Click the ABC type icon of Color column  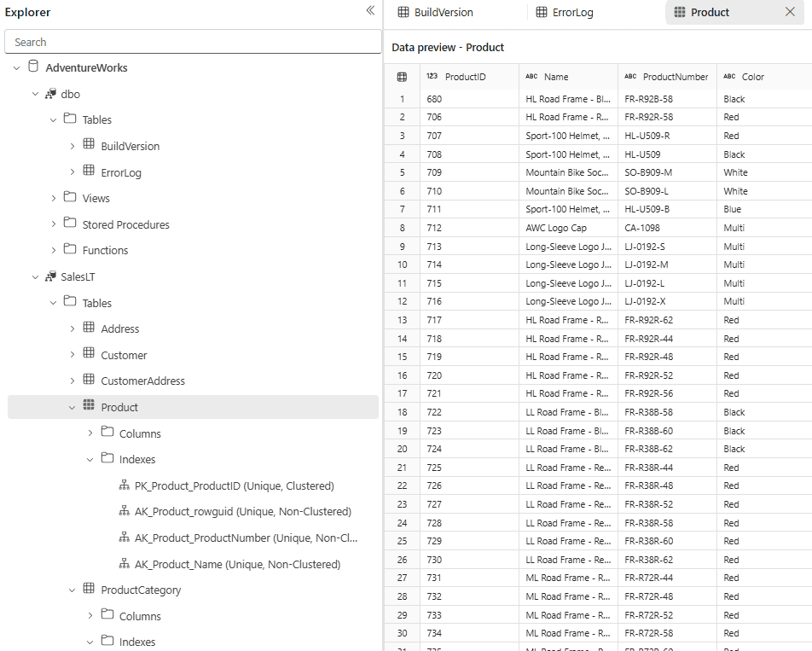point(729,76)
